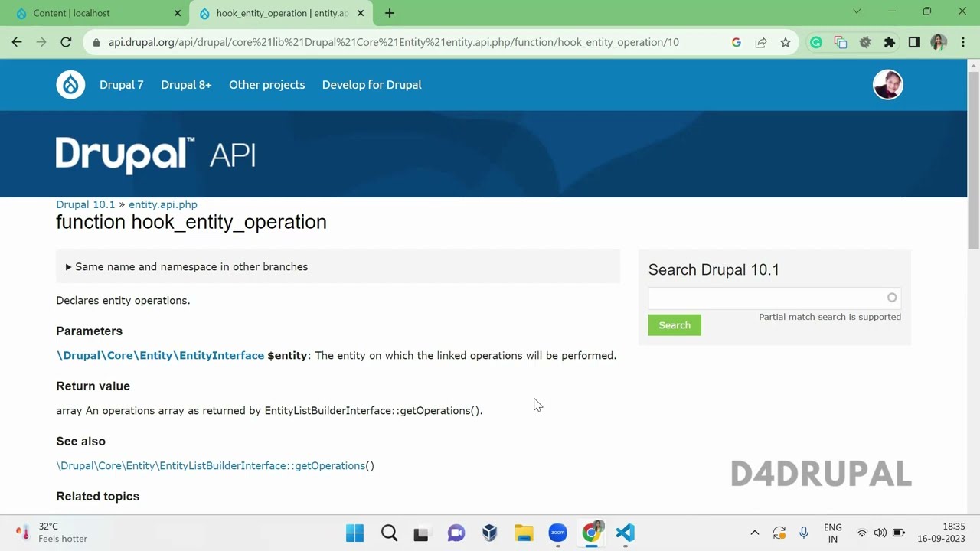Open Windows taskbar search

pyautogui.click(x=389, y=533)
